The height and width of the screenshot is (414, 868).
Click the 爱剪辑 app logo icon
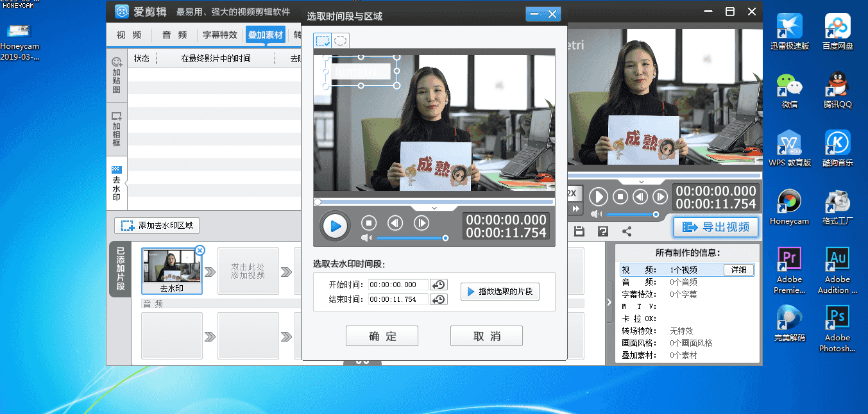tap(123, 12)
